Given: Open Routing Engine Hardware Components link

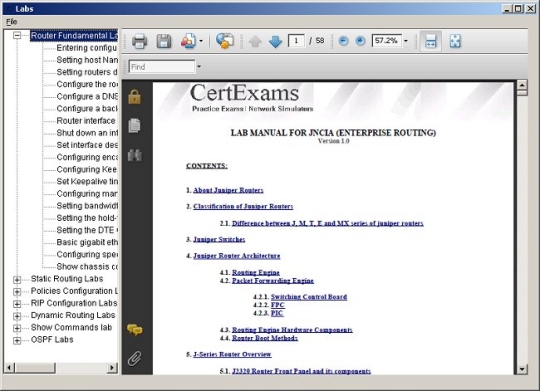Looking at the screenshot, I should pos(292,330).
